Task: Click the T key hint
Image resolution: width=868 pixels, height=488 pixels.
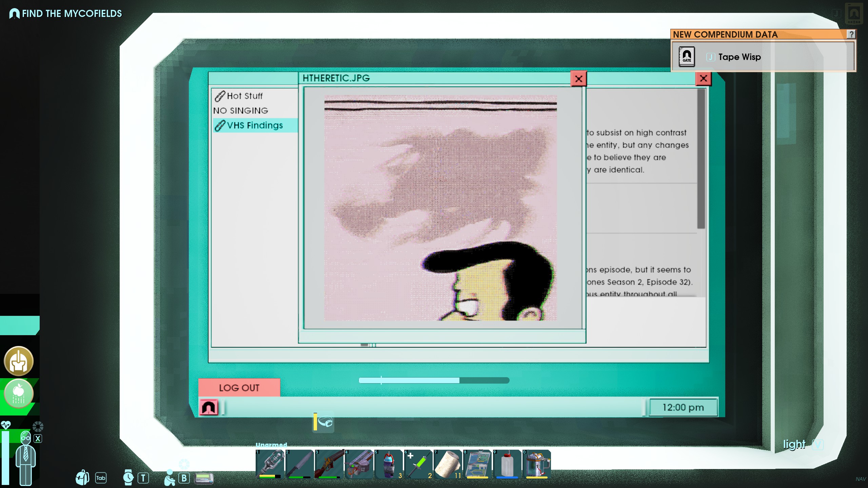Action: (x=143, y=478)
